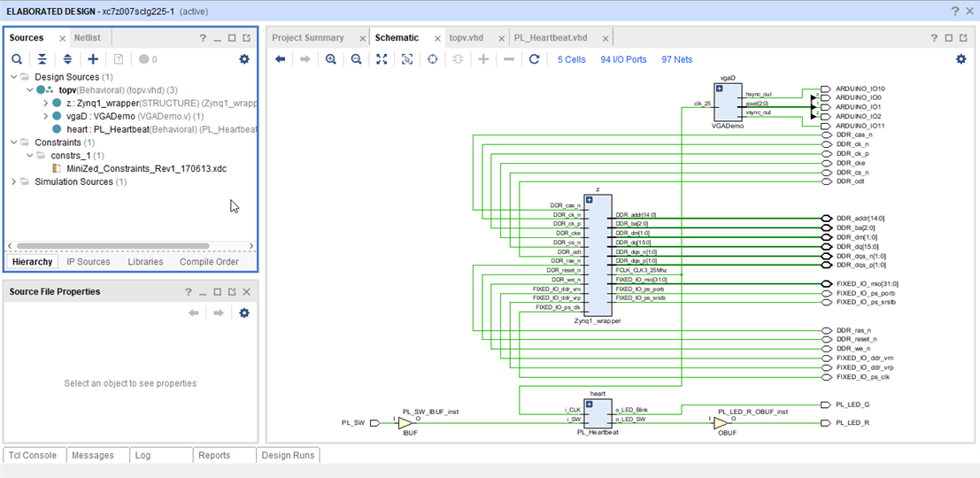The width and height of the screenshot is (980, 478).
Task: Open the Tcl Console tab
Action: pyautogui.click(x=35, y=455)
